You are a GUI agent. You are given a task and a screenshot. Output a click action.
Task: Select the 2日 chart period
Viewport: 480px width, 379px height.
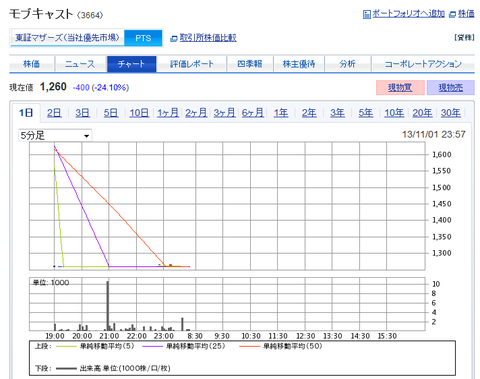coord(54,113)
